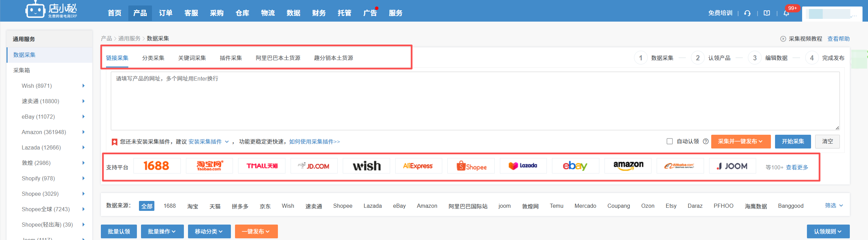Click the 开始采集 button
This screenshot has height=240, width=868.
(x=793, y=142)
